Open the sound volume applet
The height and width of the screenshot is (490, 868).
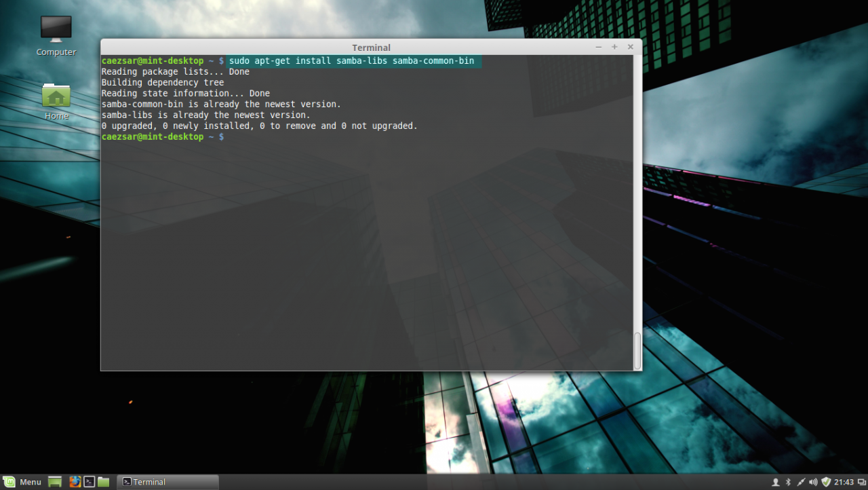pyautogui.click(x=813, y=483)
